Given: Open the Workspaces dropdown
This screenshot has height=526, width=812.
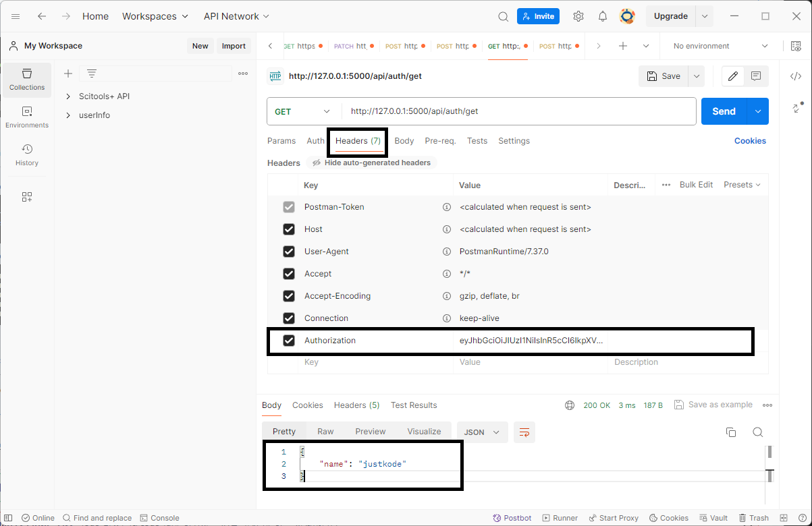Looking at the screenshot, I should [155, 16].
